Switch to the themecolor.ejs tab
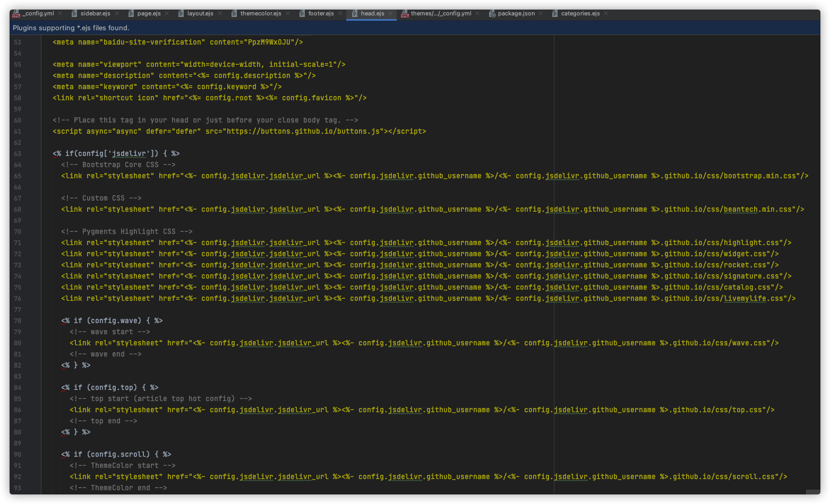 click(261, 14)
